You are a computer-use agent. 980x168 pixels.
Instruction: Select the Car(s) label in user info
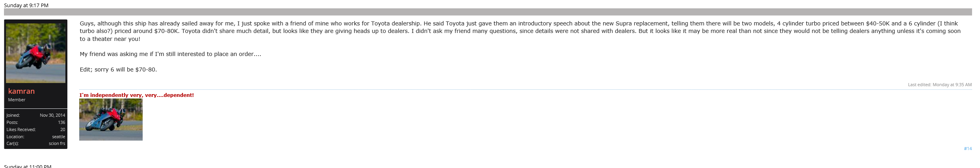13,143
